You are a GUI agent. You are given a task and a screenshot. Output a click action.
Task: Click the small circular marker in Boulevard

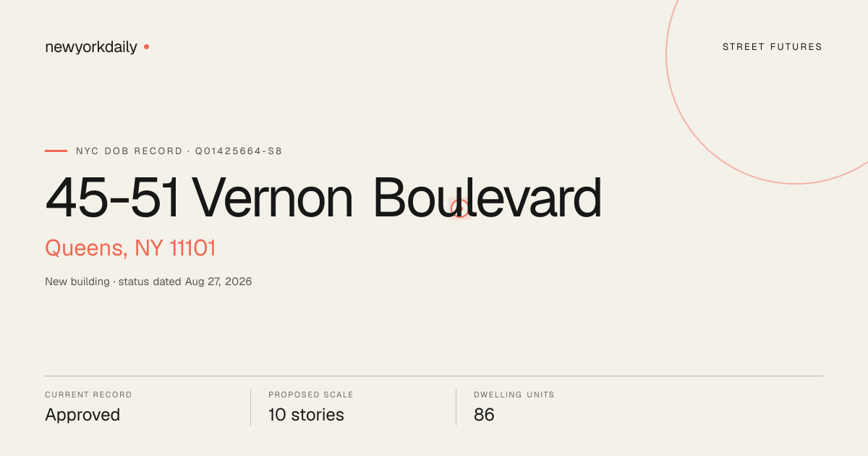(459, 208)
